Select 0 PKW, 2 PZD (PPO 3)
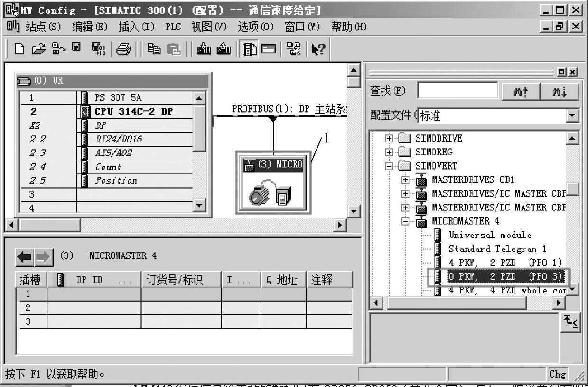This screenshot has width=588, height=387. click(x=505, y=276)
